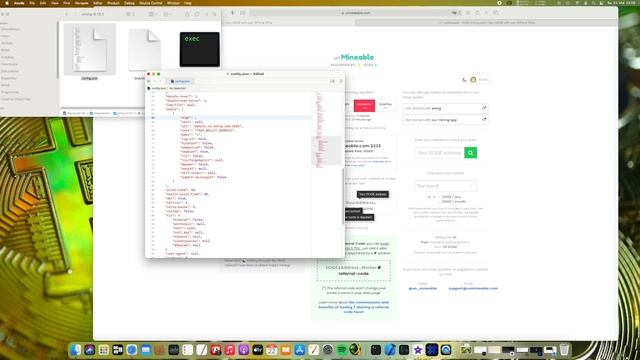The width and height of the screenshot is (640, 360).
Task: Click the Finder search icon
Action: [x=214, y=14]
